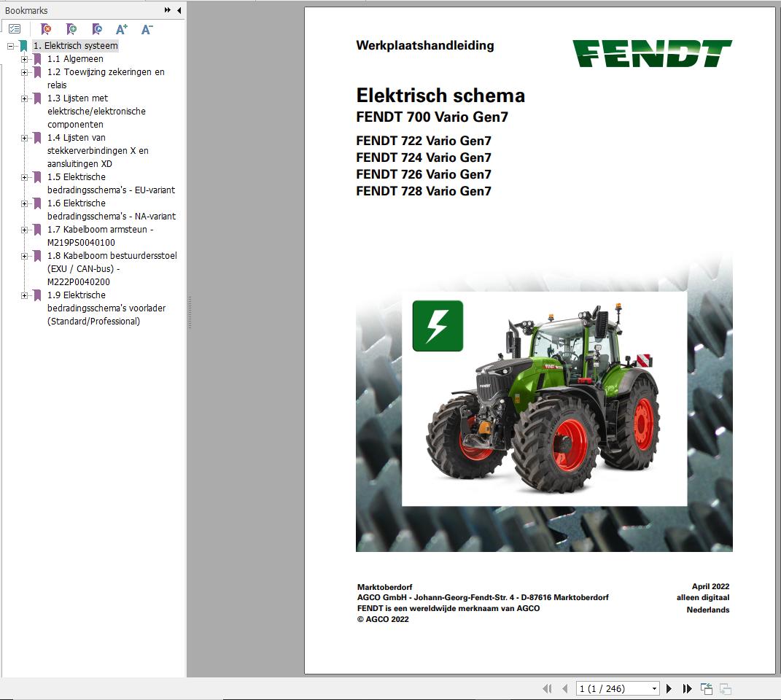Click the bookmark destination arrow icon
Viewport: 781px width, 700px height.
(x=97, y=29)
